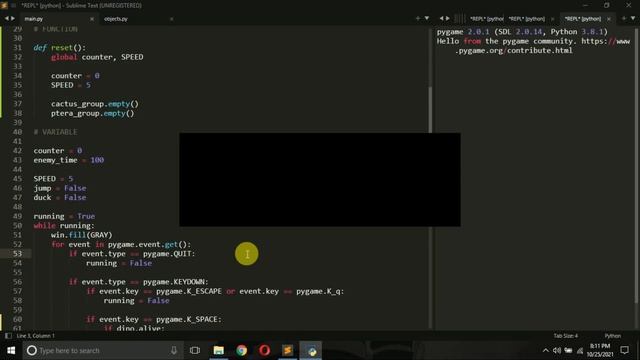Open Task View from taskbar
This screenshot has width=640, height=360.
click(195, 350)
